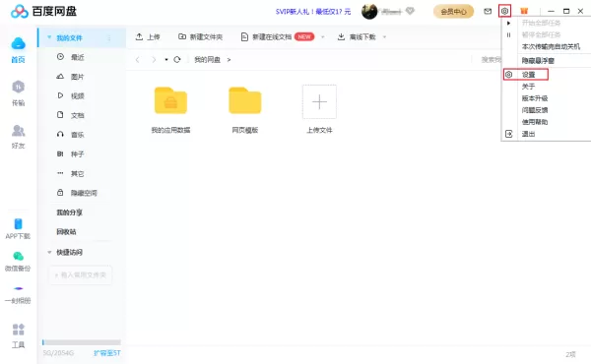Viewport: 591px width, 364px height.
Task: Open 微信备份 WeChat backup
Action: [x=18, y=262]
